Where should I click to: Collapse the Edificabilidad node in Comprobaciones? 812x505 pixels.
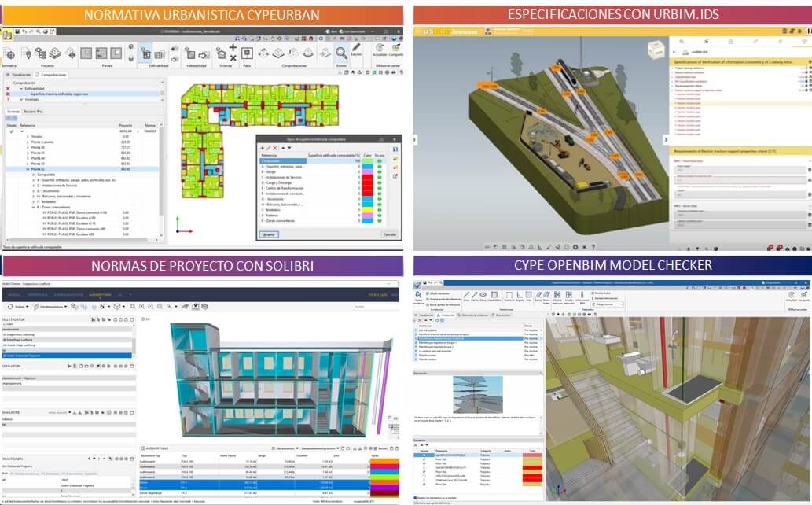(21, 89)
